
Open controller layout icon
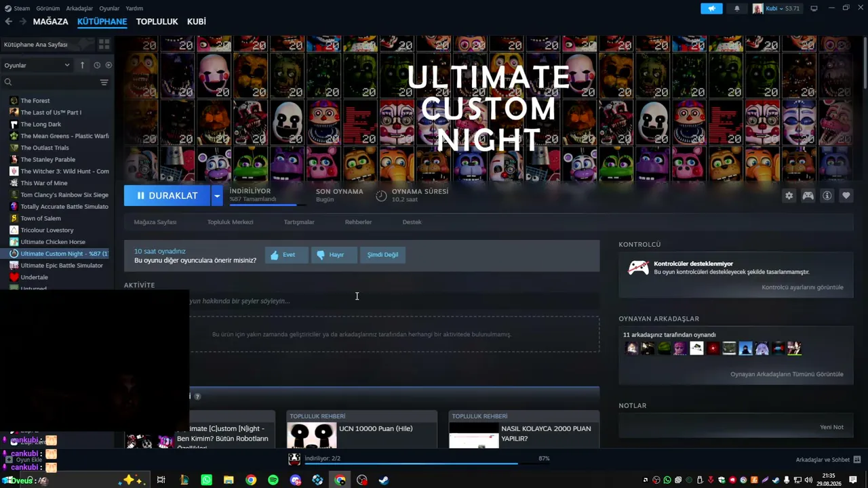click(x=808, y=195)
